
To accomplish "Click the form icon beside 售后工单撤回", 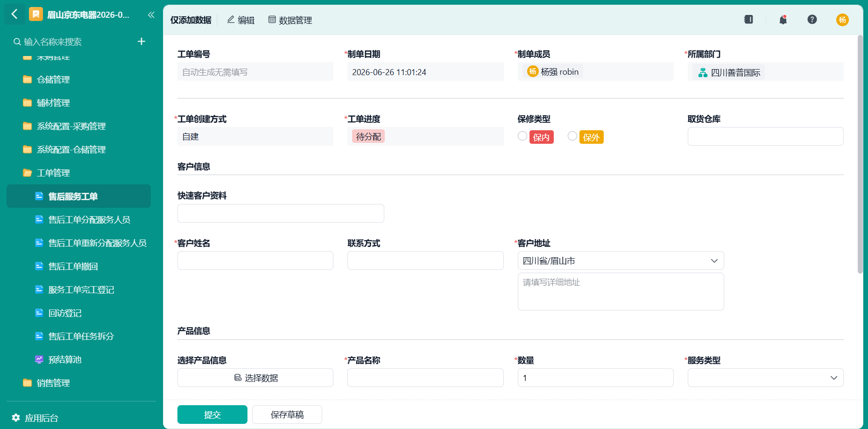I will (39, 266).
